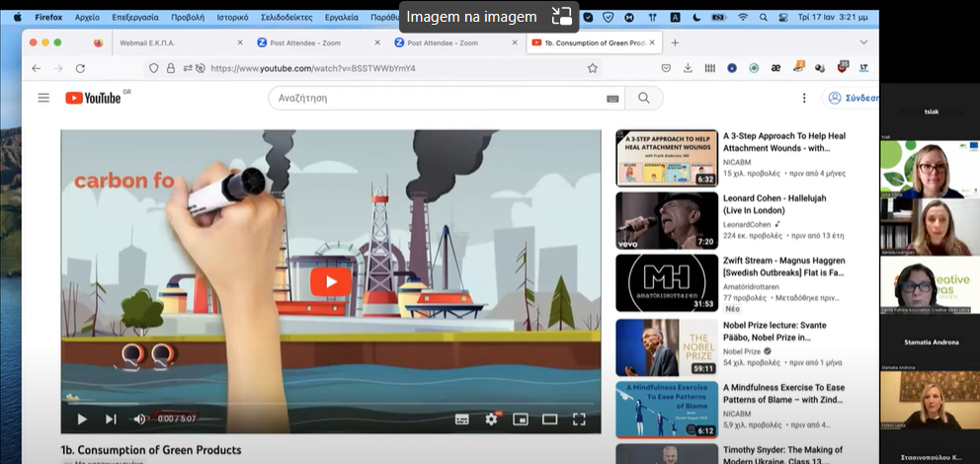Open YouTube hamburger guide menu
The width and height of the screenshot is (980, 464).
point(43,98)
